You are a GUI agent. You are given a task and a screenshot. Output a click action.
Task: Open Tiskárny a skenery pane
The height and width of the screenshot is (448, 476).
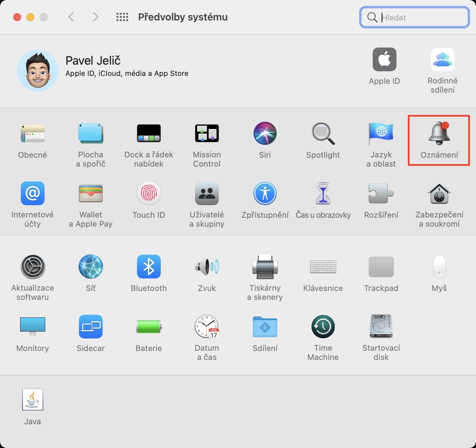pyautogui.click(x=265, y=267)
